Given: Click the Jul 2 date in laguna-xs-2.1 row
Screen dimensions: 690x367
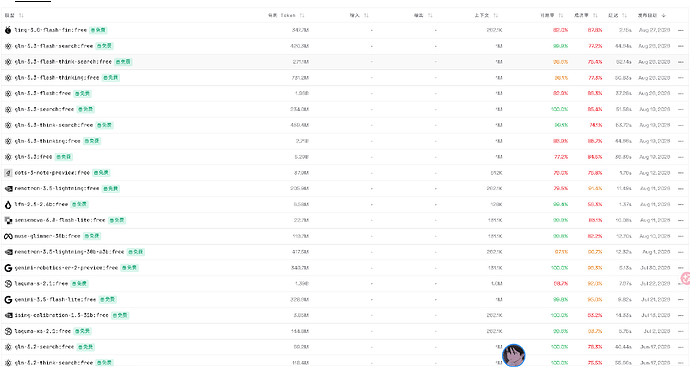Looking at the screenshot, I should [x=657, y=331].
